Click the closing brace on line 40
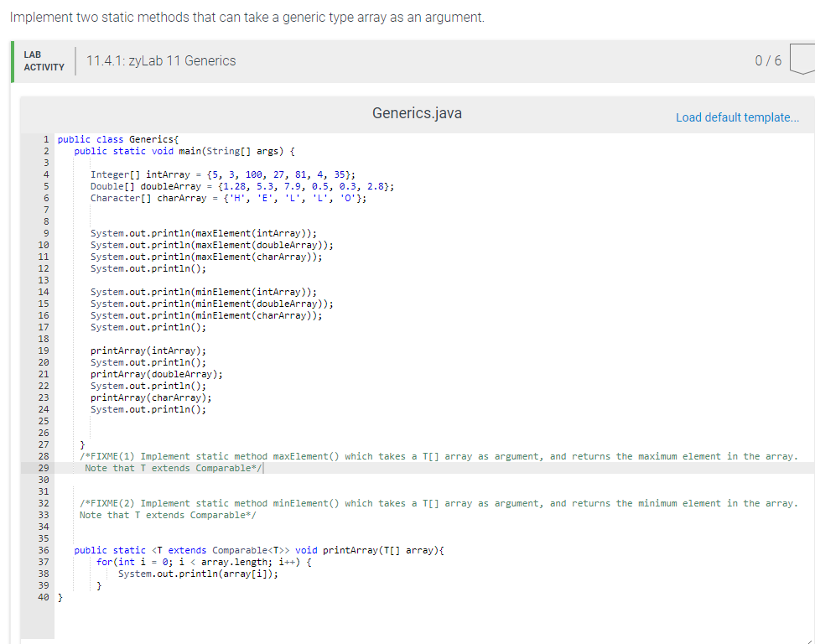This screenshot has width=815, height=644. click(59, 597)
